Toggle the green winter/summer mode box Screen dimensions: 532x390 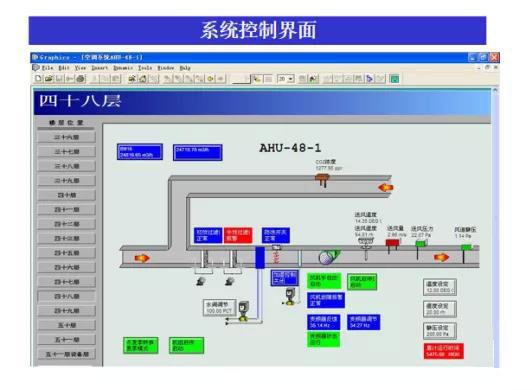140,346
